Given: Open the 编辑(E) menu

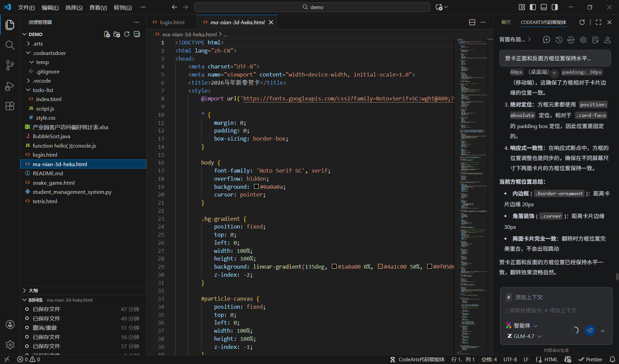Looking at the screenshot, I should [50, 7].
